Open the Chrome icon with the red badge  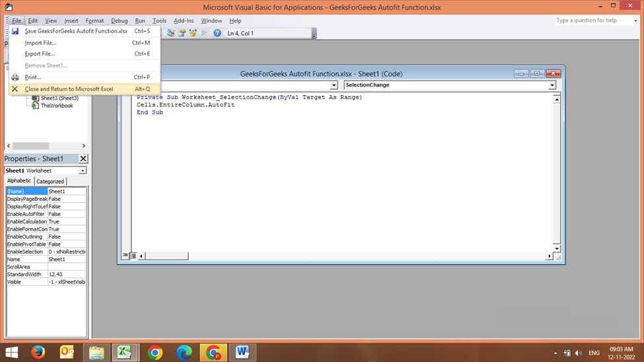tap(213, 353)
